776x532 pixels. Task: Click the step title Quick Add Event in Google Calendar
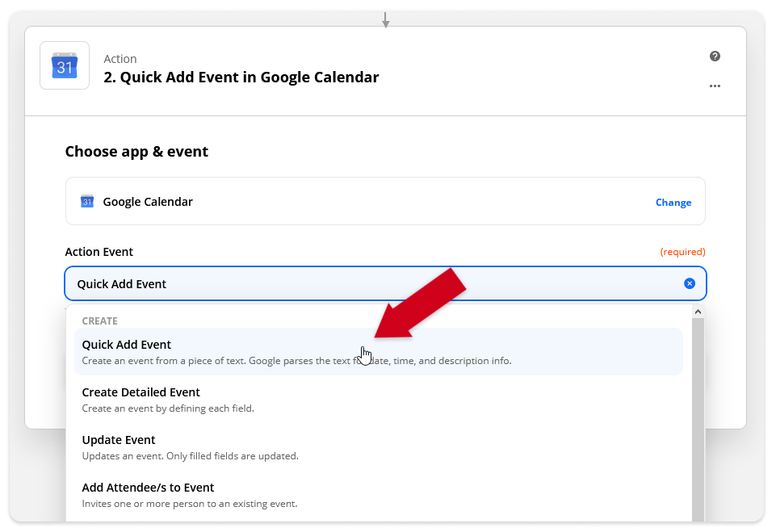[241, 77]
